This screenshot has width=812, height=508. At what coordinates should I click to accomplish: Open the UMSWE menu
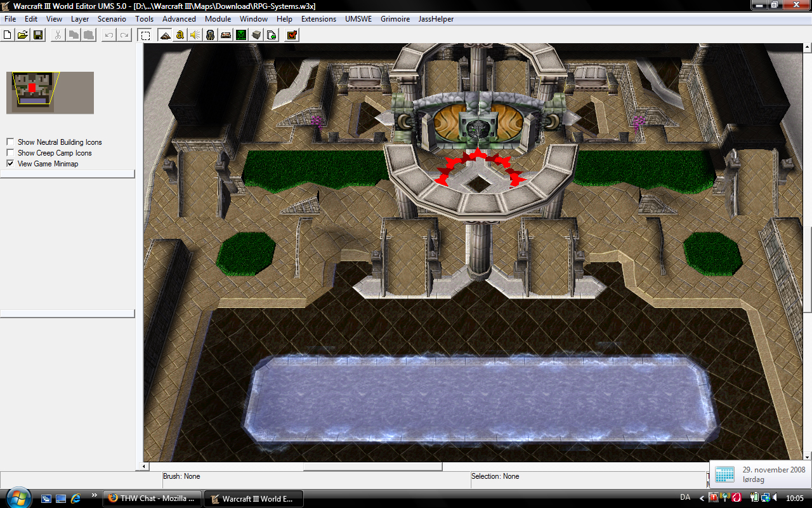pyautogui.click(x=358, y=19)
